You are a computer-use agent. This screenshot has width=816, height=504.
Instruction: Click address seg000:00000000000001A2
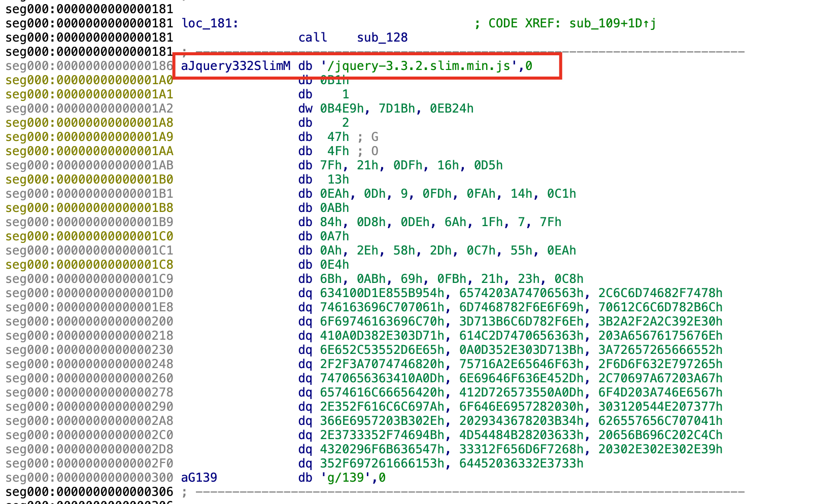coord(89,109)
